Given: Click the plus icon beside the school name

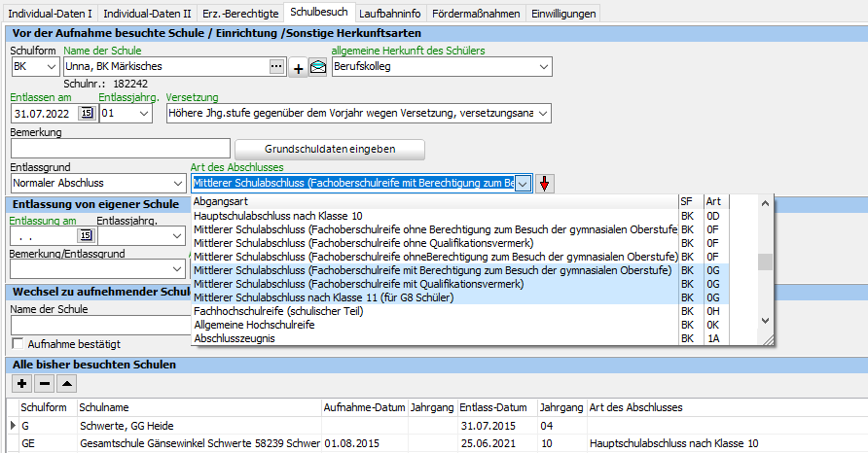Looking at the screenshot, I should [x=299, y=68].
